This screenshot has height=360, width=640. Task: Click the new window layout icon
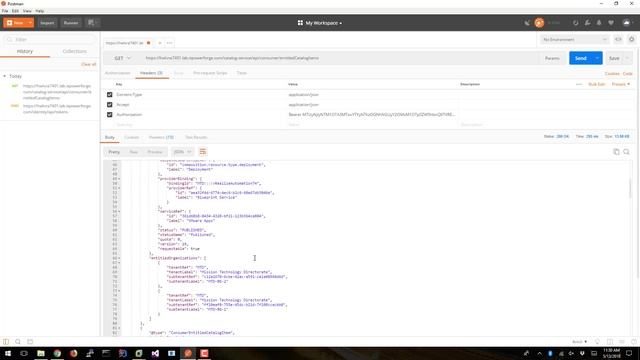(92, 23)
